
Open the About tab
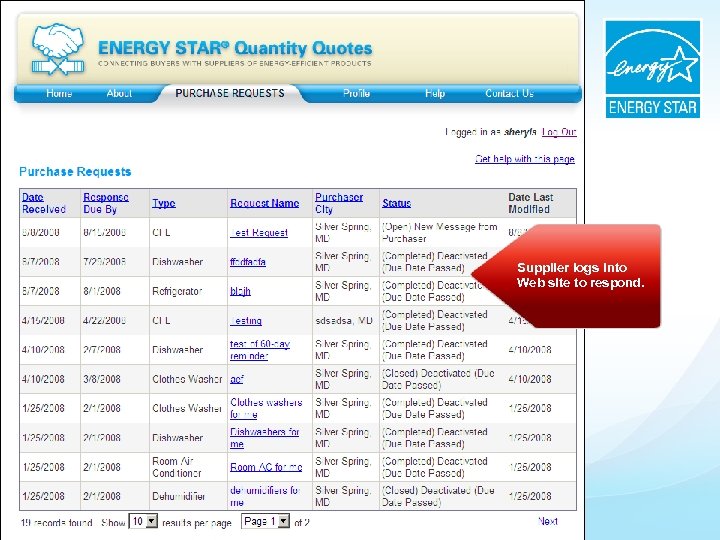coord(119,94)
